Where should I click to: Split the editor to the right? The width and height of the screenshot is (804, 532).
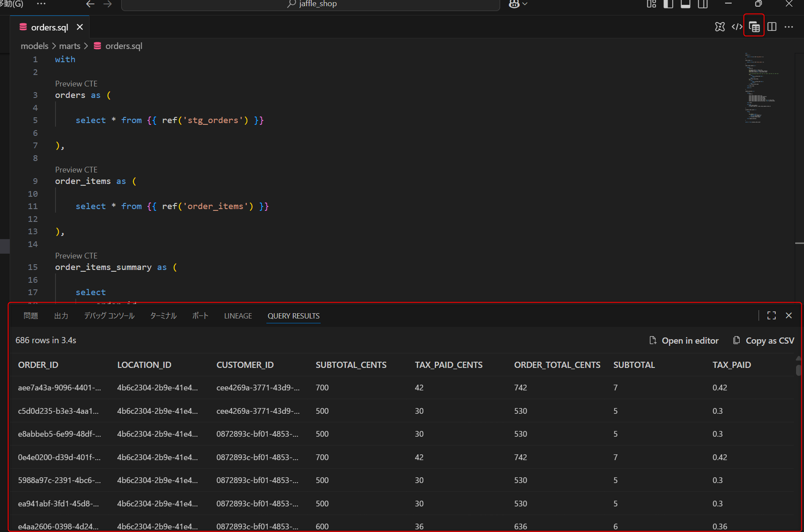772,27
